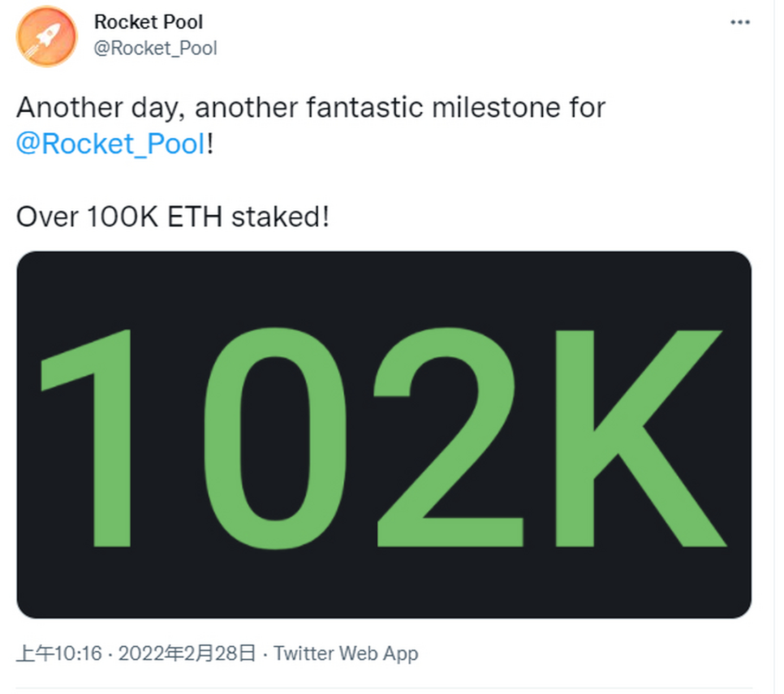Click the 'ETH' word in the tweet
This screenshot has width=784, height=694.
[x=195, y=217]
